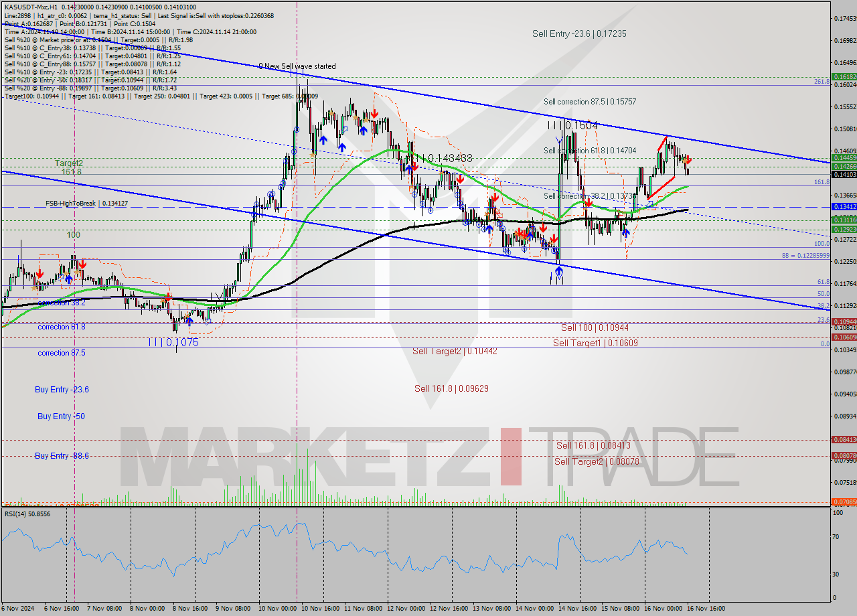
Task: Click the green 'Target2' label
Action: click(69, 163)
